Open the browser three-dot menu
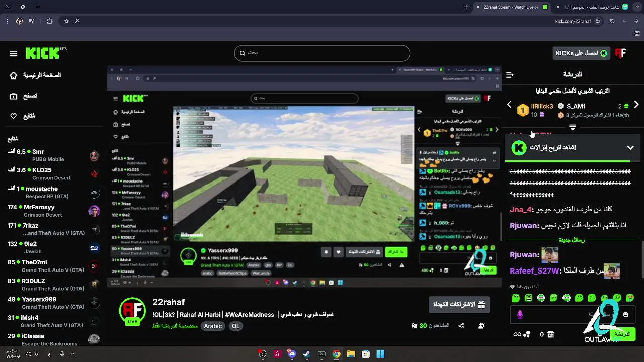The width and height of the screenshot is (644, 362). (x=7, y=21)
